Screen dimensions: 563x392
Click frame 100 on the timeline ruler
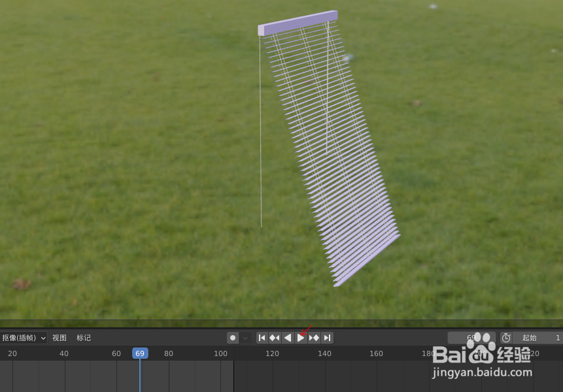pos(220,353)
